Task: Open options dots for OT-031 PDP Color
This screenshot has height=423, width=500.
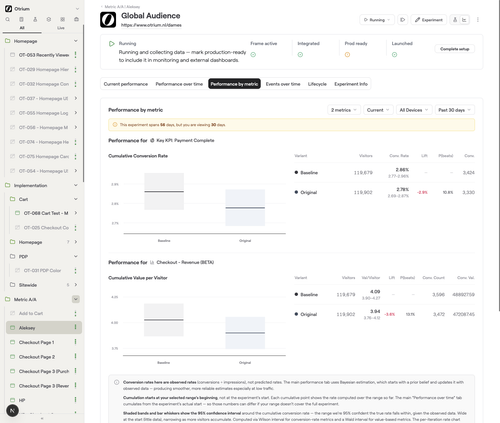Action: click(x=75, y=270)
